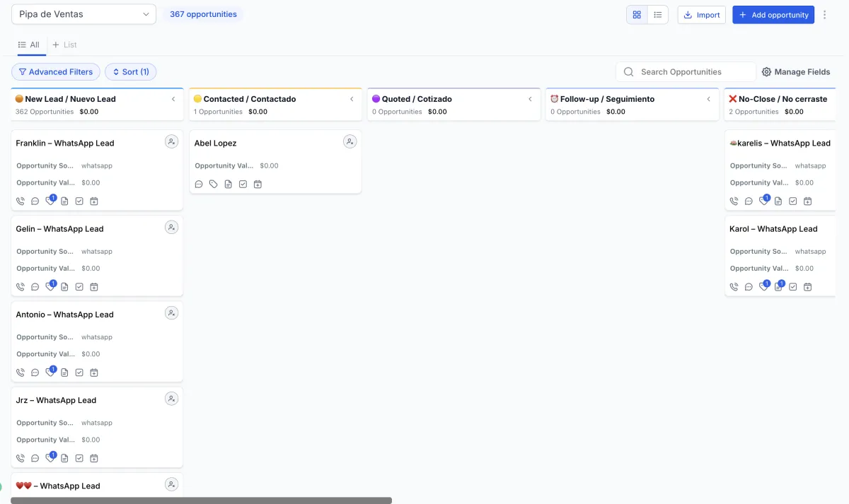Click the Import button
This screenshot has height=504, width=849.
(701, 15)
